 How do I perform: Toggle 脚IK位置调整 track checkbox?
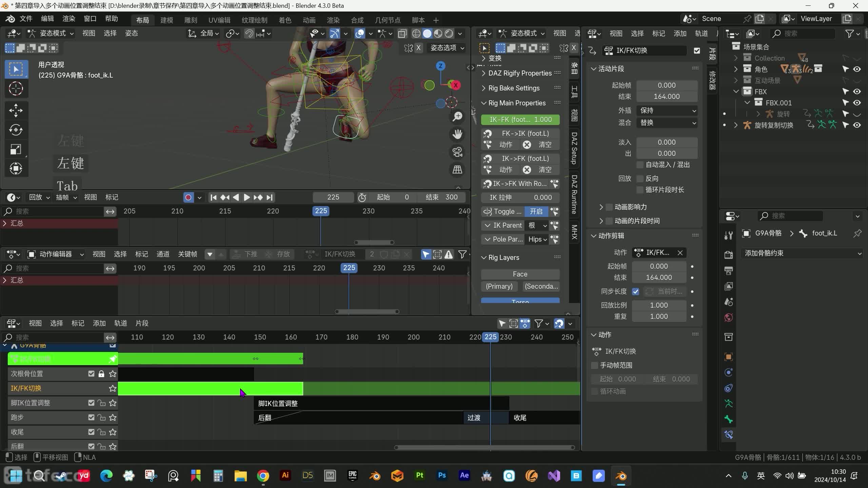(91, 403)
